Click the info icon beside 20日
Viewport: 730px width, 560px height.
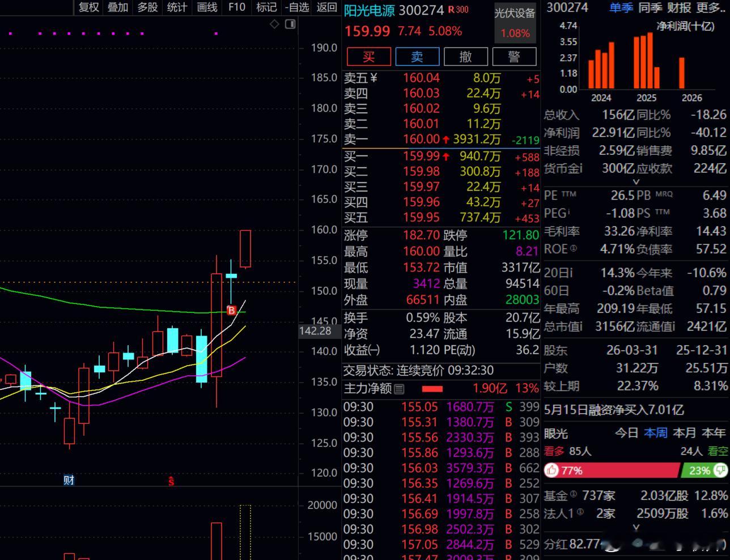[571, 273]
